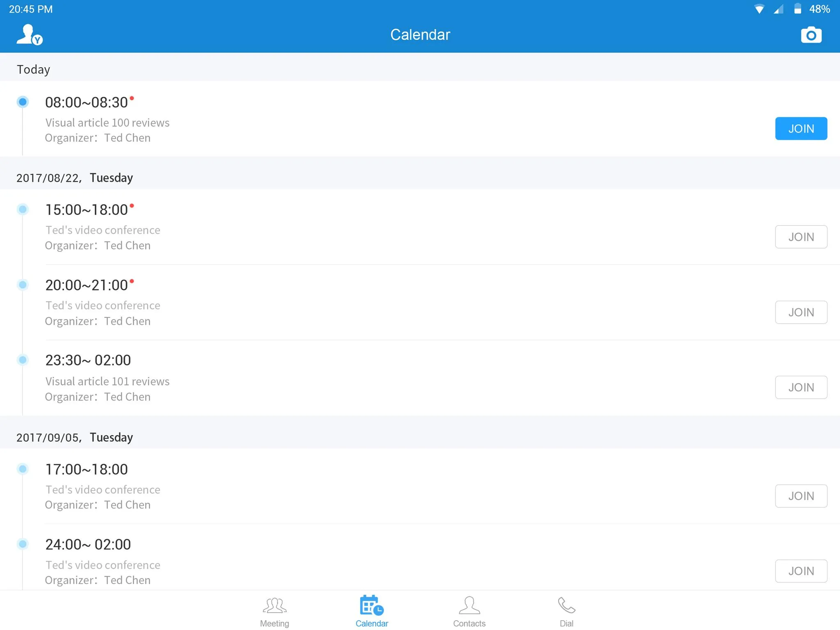Screen dimensions: 840x630
Task: Join Ted's video conference at 24:00
Action: click(x=801, y=571)
